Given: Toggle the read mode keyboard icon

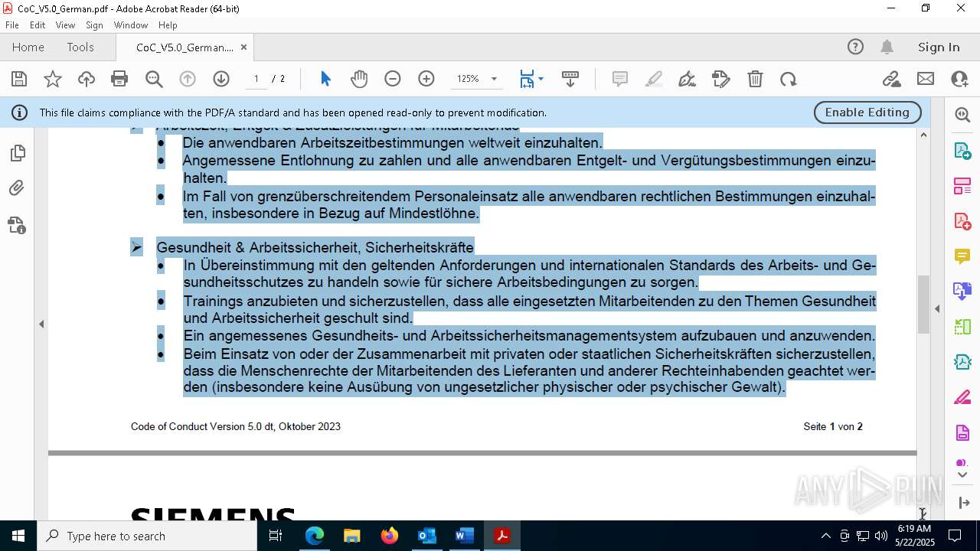Looking at the screenshot, I should (x=570, y=79).
